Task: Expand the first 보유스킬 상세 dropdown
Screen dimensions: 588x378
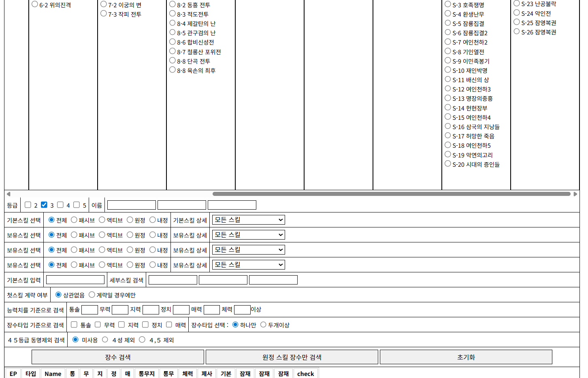Action: point(248,235)
